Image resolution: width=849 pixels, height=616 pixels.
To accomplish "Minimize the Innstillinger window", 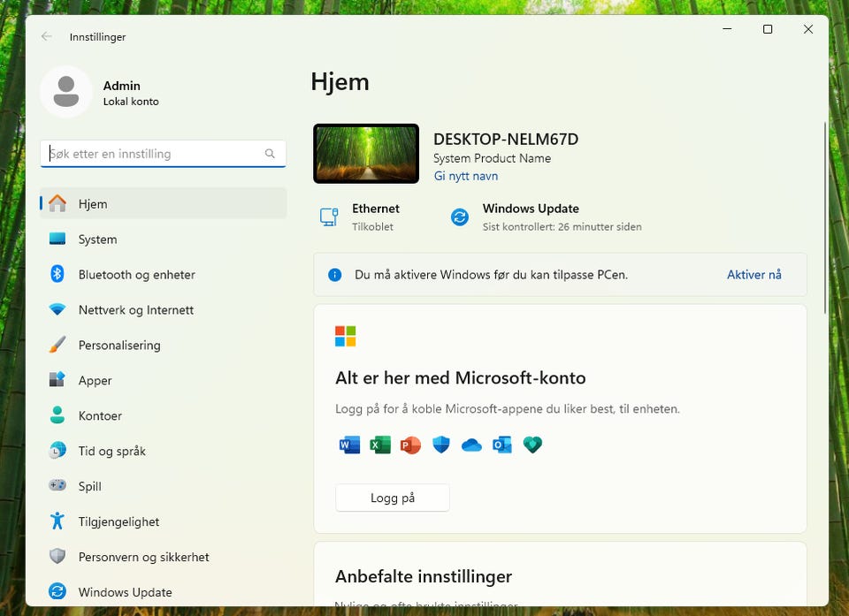I will [x=727, y=29].
